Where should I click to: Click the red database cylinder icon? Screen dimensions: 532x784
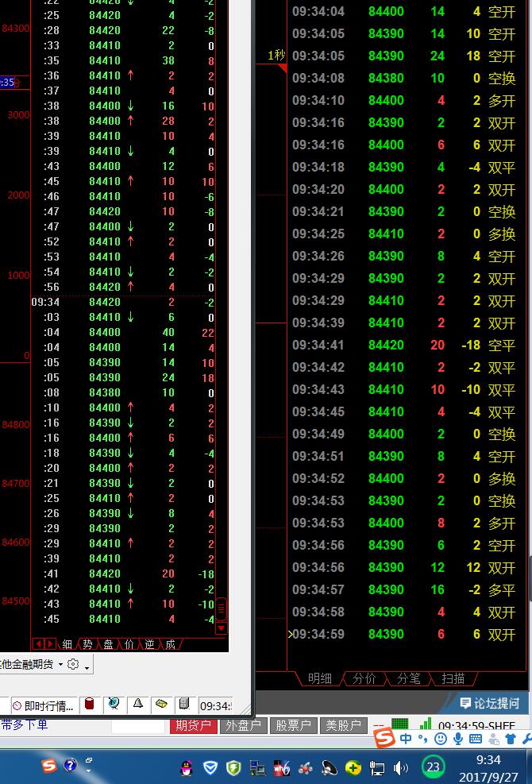[x=90, y=705]
